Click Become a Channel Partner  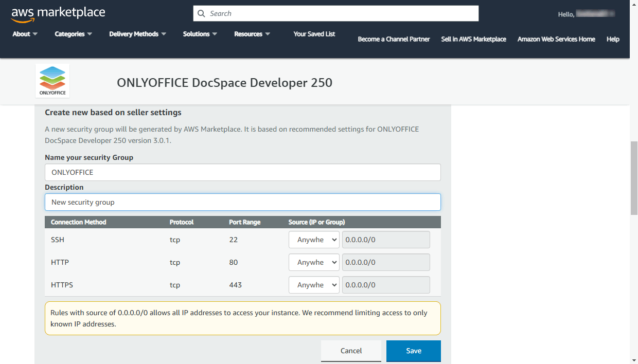click(394, 39)
